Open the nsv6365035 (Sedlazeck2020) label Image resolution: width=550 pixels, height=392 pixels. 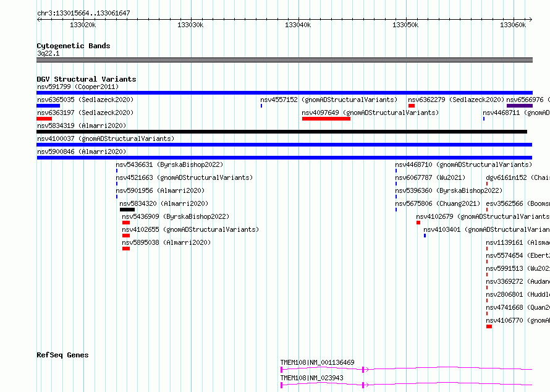(85, 100)
